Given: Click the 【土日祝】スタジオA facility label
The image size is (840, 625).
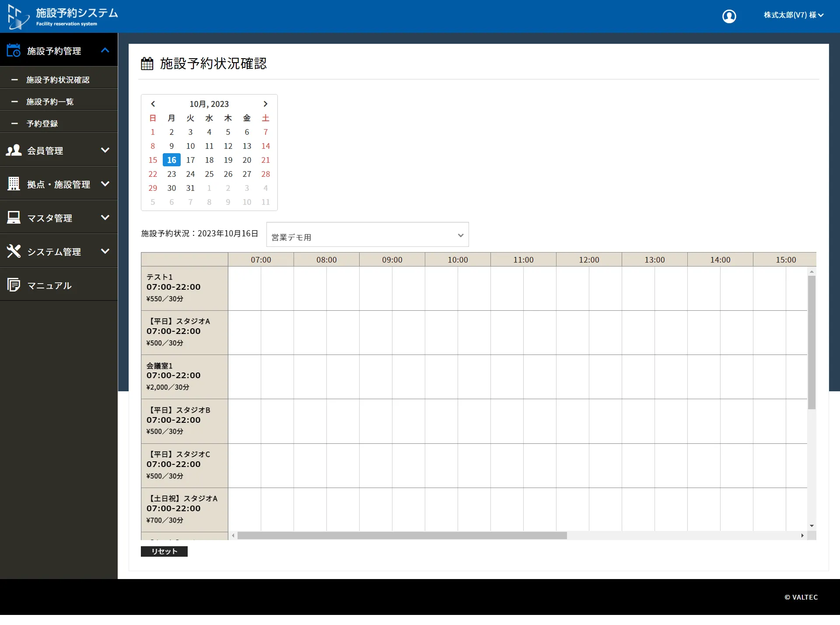Looking at the screenshot, I should pos(182,499).
